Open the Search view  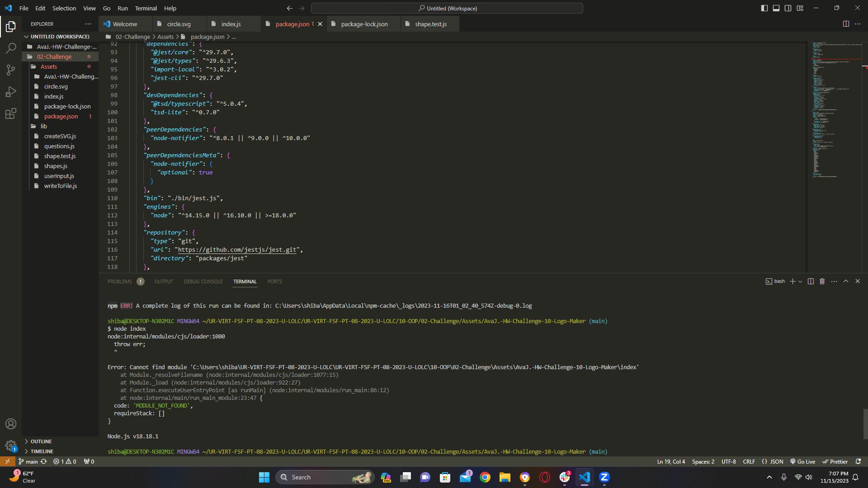11,48
